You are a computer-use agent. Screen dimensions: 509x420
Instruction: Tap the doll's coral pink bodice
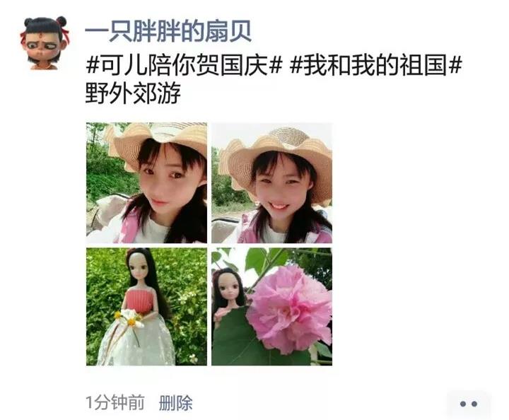[139, 301]
